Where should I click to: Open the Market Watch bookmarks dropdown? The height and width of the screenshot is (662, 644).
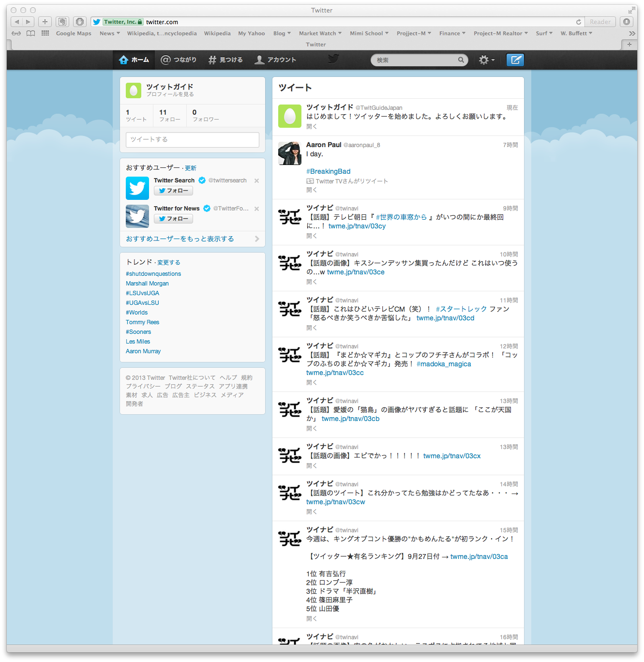pos(320,33)
